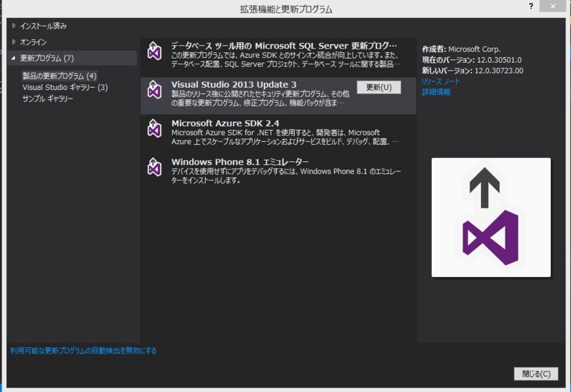Click the 閉じる(C) button
The height and width of the screenshot is (392, 571).
click(536, 373)
